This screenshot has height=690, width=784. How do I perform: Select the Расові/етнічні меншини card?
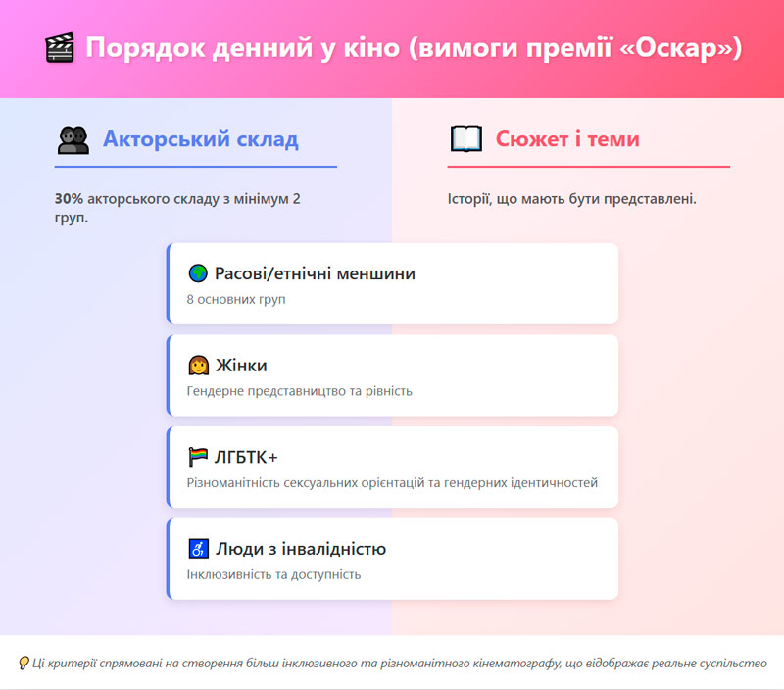(392, 282)
